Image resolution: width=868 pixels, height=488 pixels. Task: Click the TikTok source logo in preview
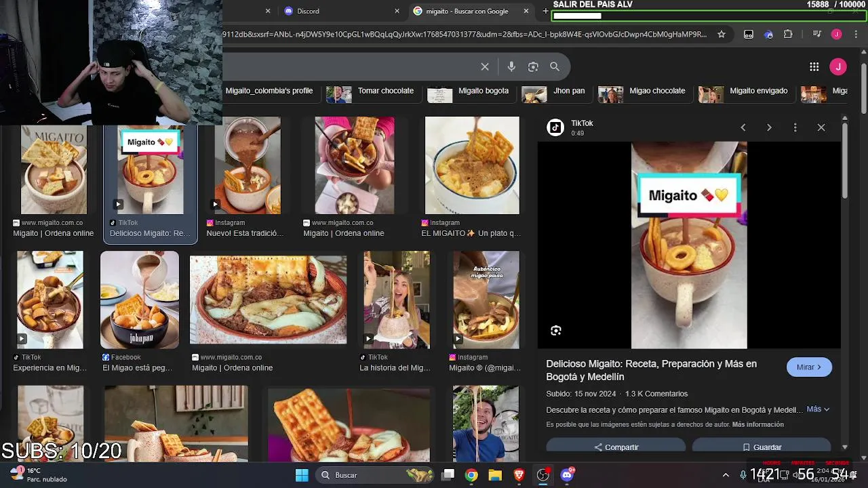(x=555, y=127)
